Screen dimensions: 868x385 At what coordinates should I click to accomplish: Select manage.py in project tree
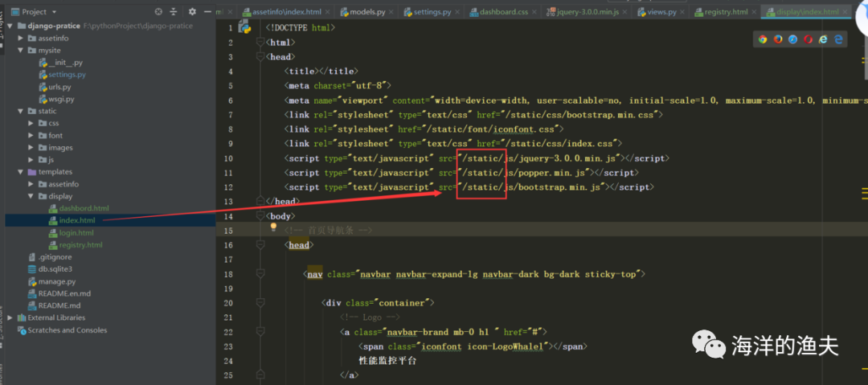click(56, 281)
